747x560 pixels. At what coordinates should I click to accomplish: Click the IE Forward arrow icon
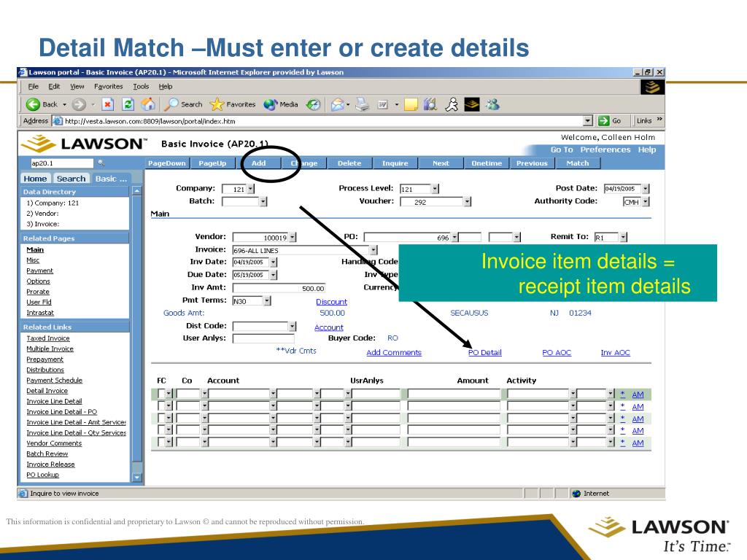coord(79,104)
